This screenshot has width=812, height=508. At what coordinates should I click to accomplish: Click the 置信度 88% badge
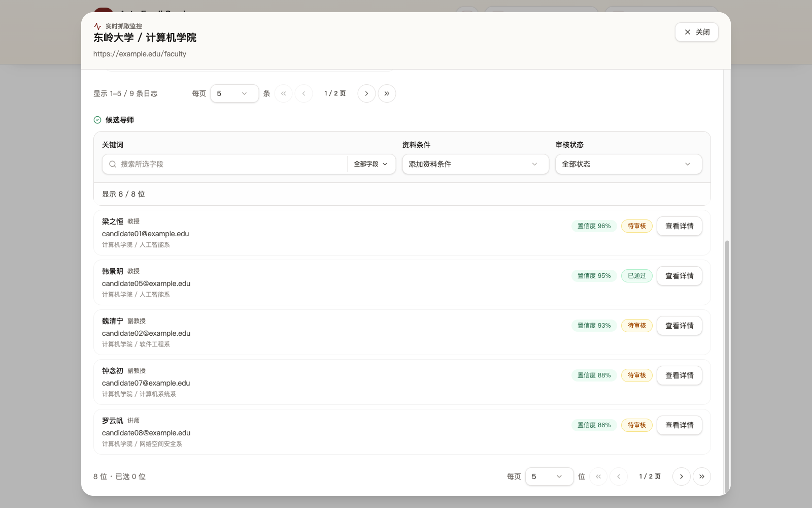[594, 375]
